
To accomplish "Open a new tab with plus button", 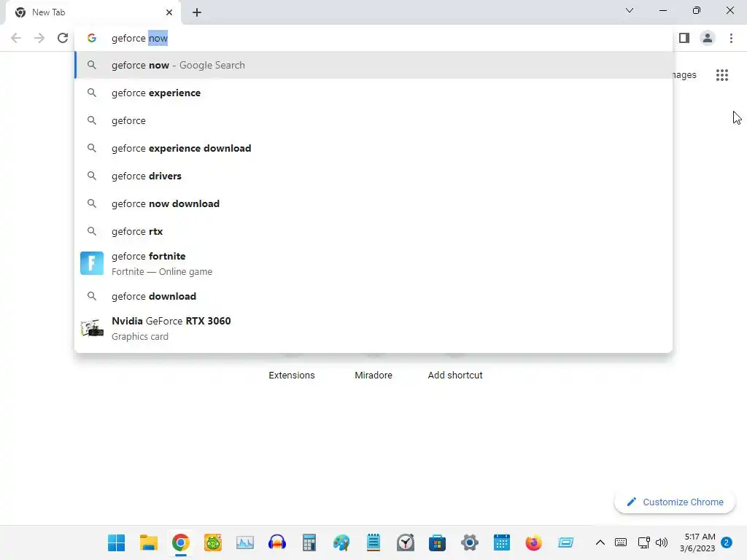I will (197, 12).
